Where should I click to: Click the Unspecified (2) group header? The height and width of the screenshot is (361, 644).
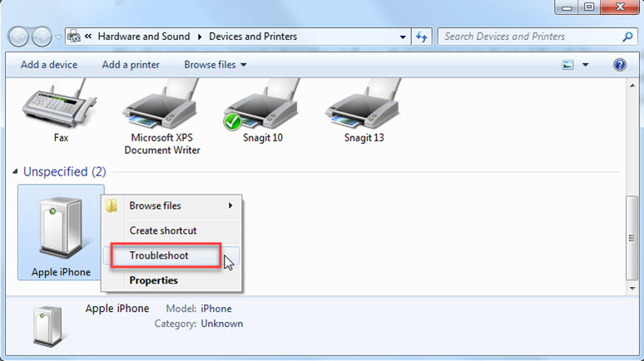(x=64, y=171)
